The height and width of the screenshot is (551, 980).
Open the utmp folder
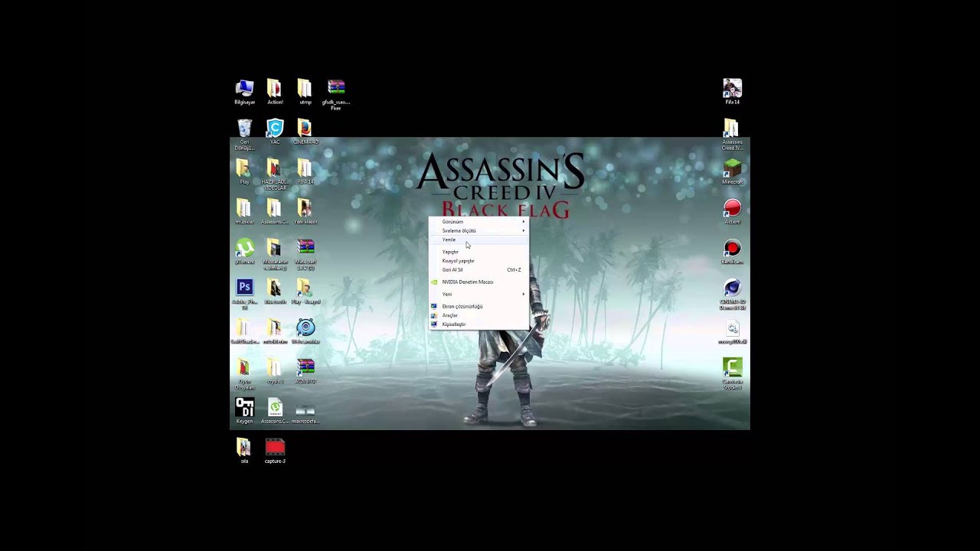coord(305,92)
